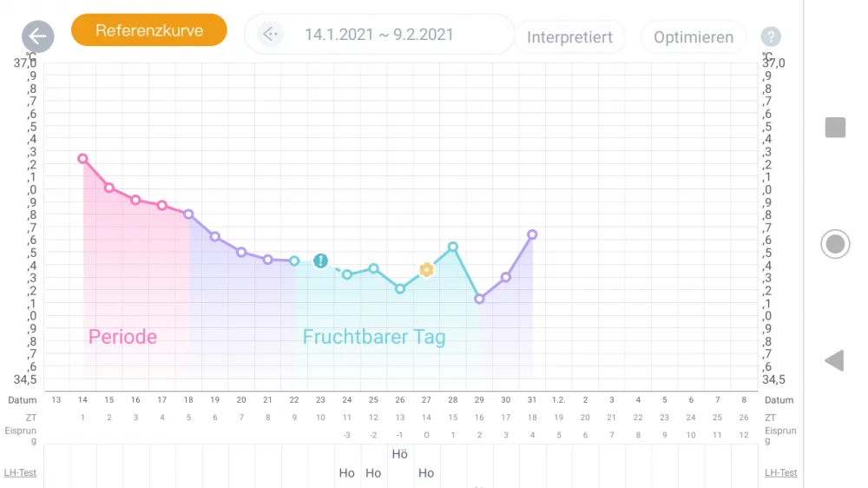
Task: Tap the teal exclamation warning marker
Action: click(x=320, y=260)
